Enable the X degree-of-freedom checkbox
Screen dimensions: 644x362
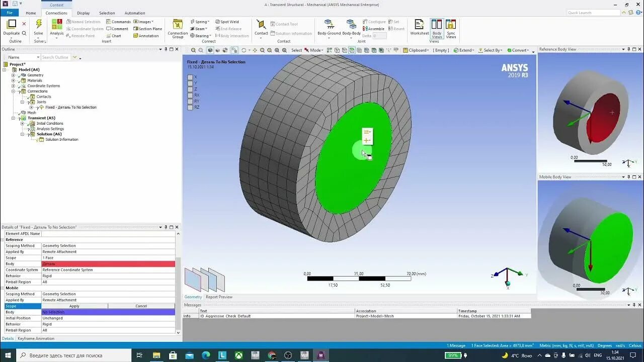[x=190, y=77]
